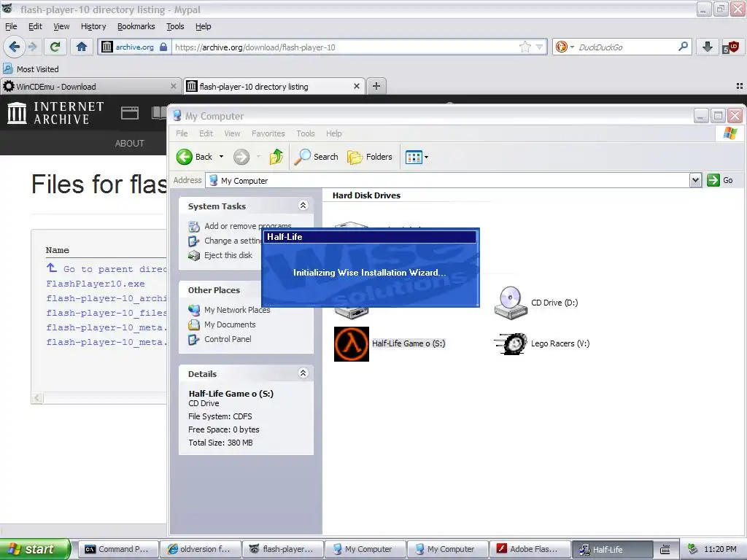Expand the Views dropdown arrow
The image size is (747, 560).
426,157
